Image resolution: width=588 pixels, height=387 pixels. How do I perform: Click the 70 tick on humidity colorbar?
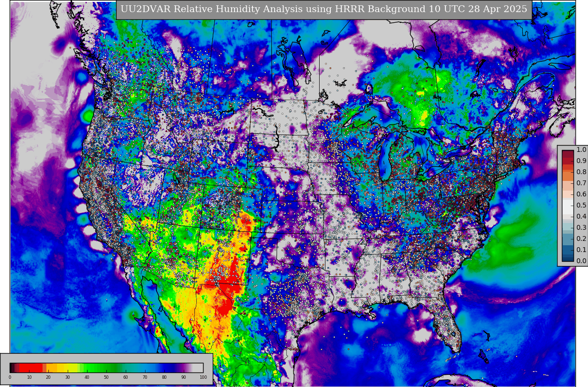pos(145,377)
